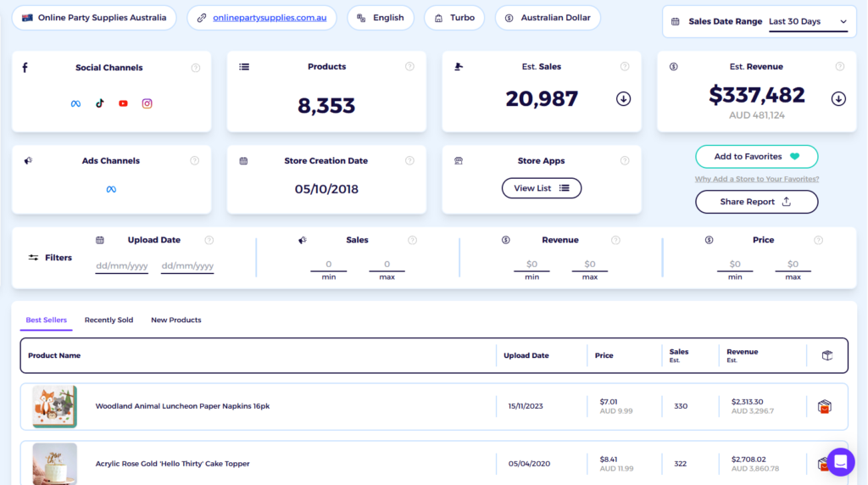868x485 pixels.
Task: Click the Upload Date column header
Action: click(526, 355)
